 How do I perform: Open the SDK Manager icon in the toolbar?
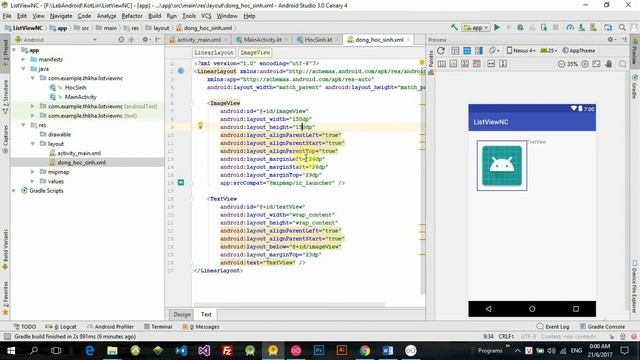pos(593,27)
